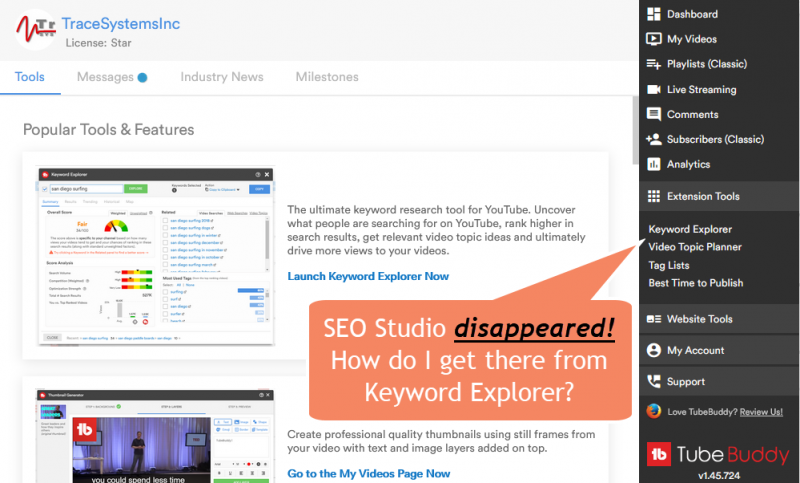Collapse the Extension Tools section
Screen dimensions: 800x483
[x=703, y=196]
